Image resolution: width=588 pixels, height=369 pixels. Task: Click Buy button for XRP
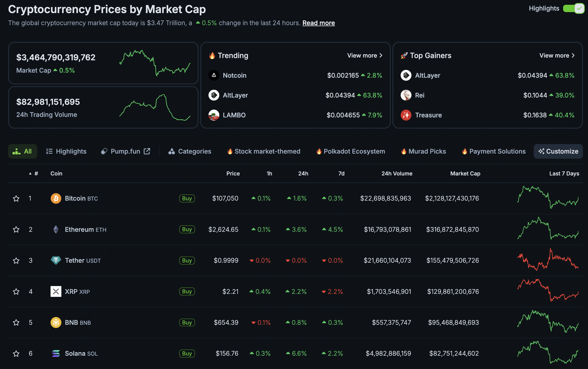187,291
